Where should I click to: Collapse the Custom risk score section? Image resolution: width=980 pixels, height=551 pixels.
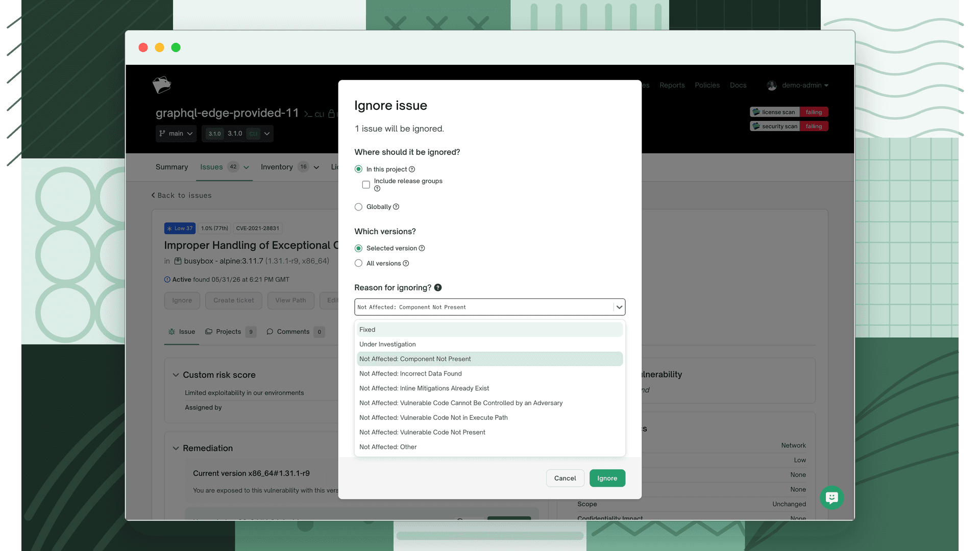click(176, 375)
